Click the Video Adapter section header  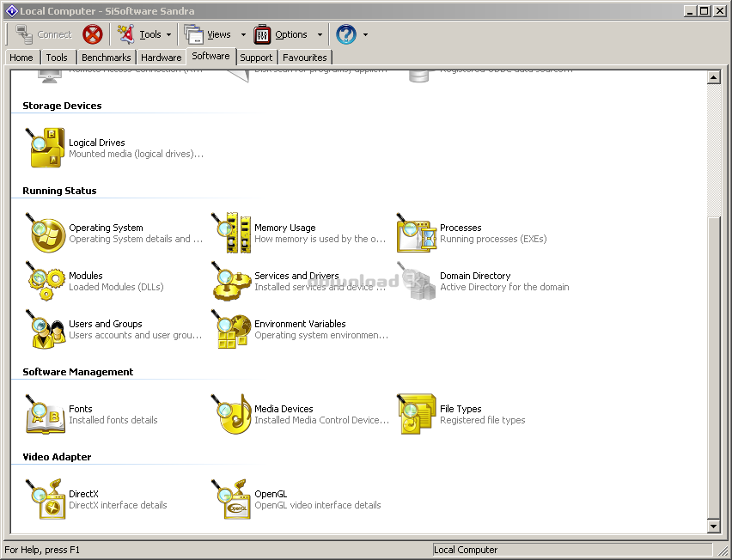[57, 457]
